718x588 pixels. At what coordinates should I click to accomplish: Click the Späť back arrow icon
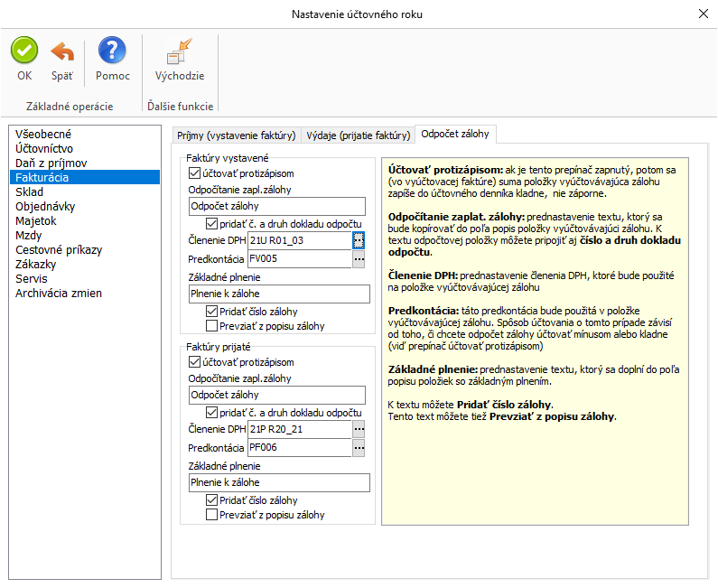point(62,51)
